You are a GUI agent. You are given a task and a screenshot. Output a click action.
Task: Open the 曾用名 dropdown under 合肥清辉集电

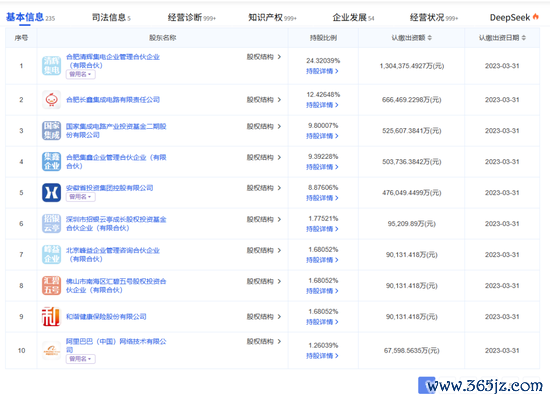80,74
